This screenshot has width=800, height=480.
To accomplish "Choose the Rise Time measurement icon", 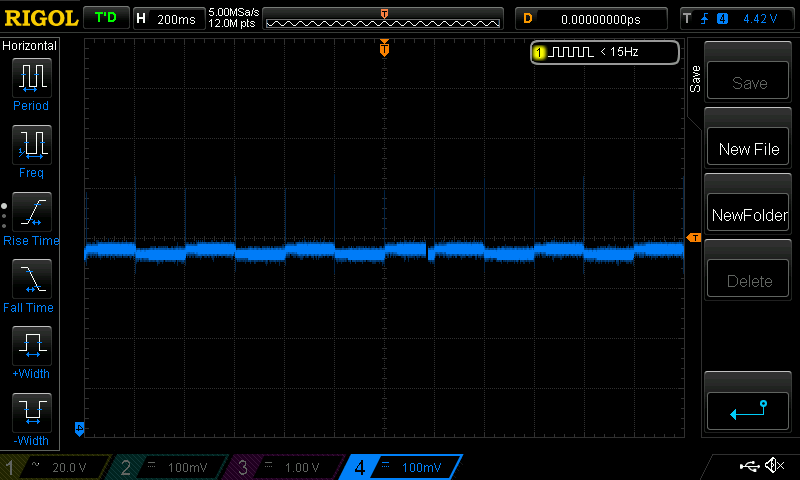I will pyautogui.click(x=31, y=212).
